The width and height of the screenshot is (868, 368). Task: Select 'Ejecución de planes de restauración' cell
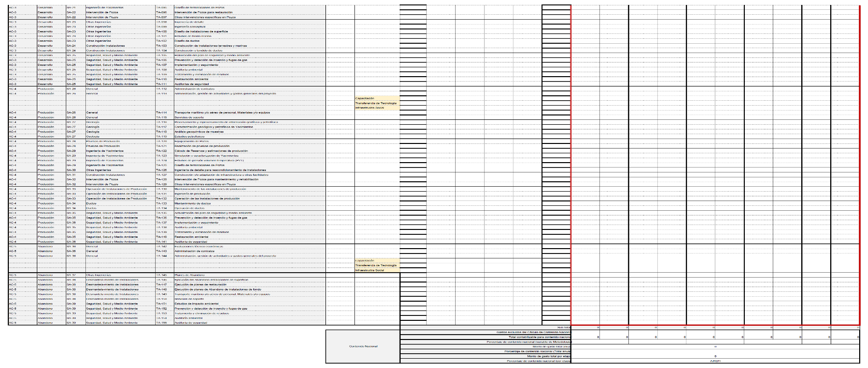[x=201, y=284]
